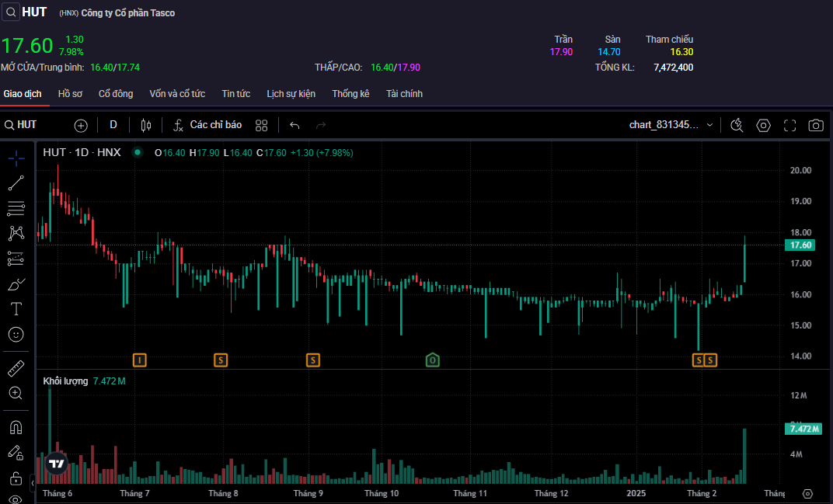Open candlestick chart type selector

(x=146, y=125)
